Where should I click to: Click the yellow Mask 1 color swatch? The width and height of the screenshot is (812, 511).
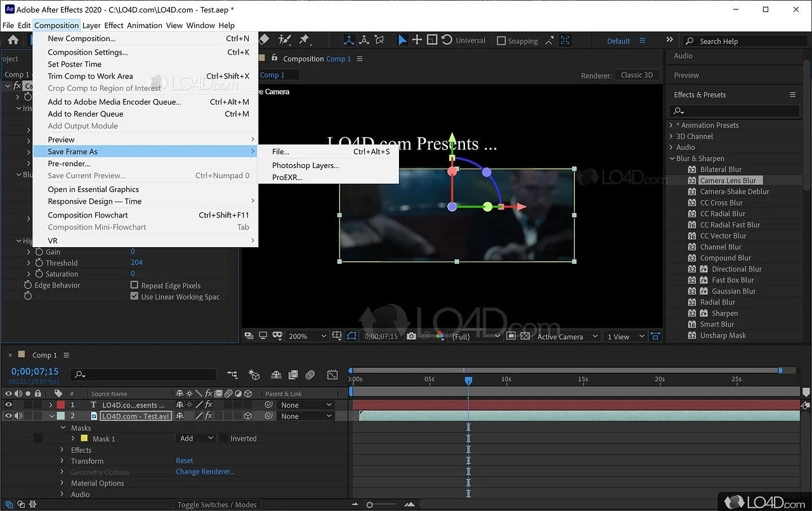[x=84, y=439]
